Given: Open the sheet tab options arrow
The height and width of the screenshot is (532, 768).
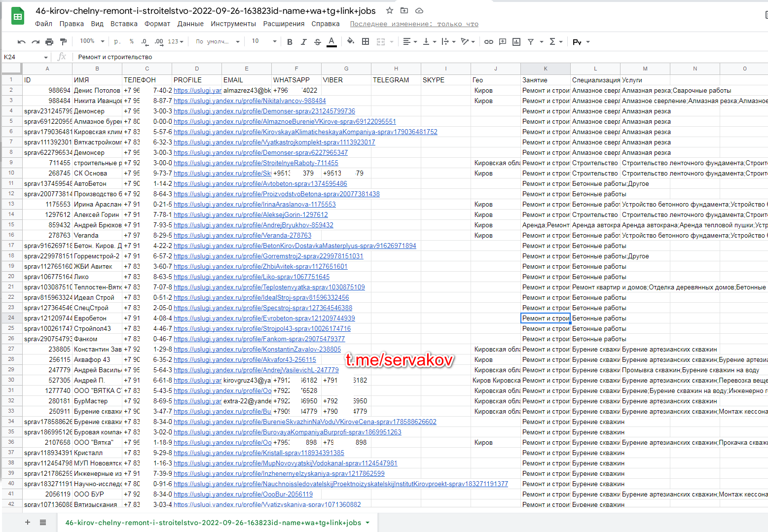Looking at the screenshot, I should click(x=367, y=523).
